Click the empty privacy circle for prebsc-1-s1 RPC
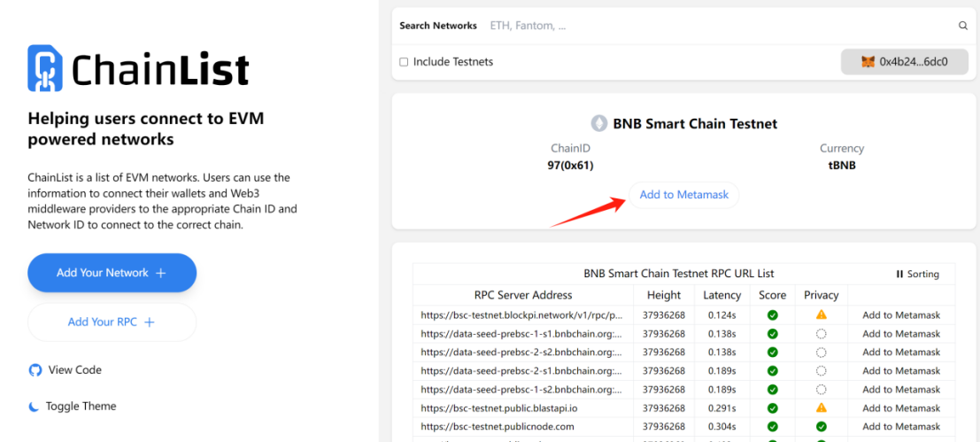 pyautogui.click(x=822, y=334)
